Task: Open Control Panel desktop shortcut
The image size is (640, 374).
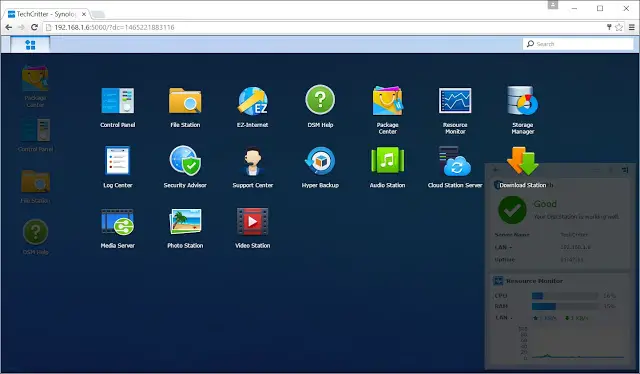Action: coord(36,135)
